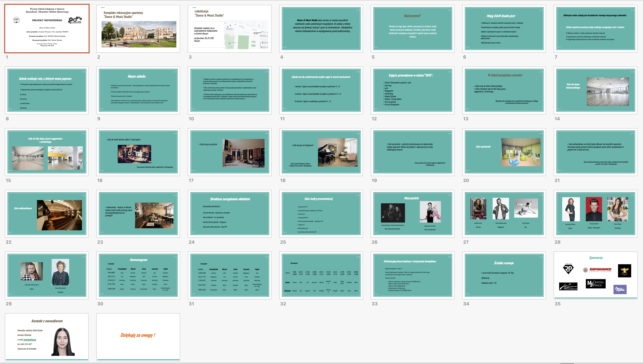Select slide 2 with the building photo
The height and width of the screenshot is (364, 643).
click(x=138, y=29)
